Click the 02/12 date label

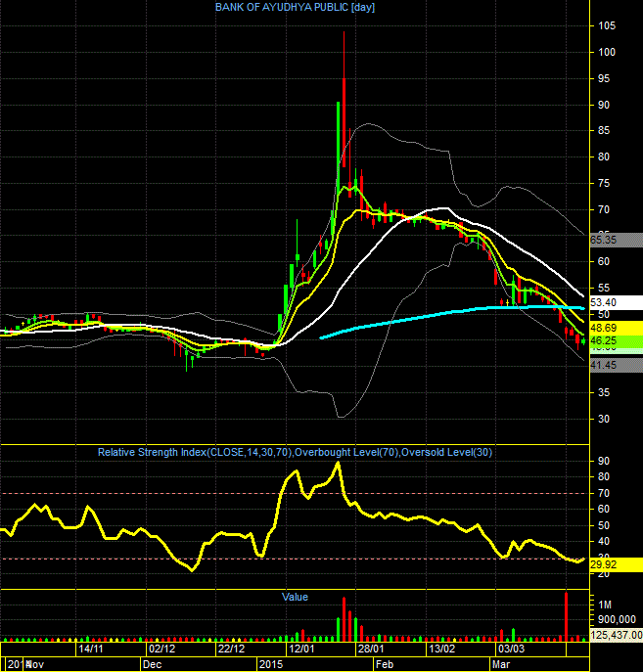click(x=161, y=649)
